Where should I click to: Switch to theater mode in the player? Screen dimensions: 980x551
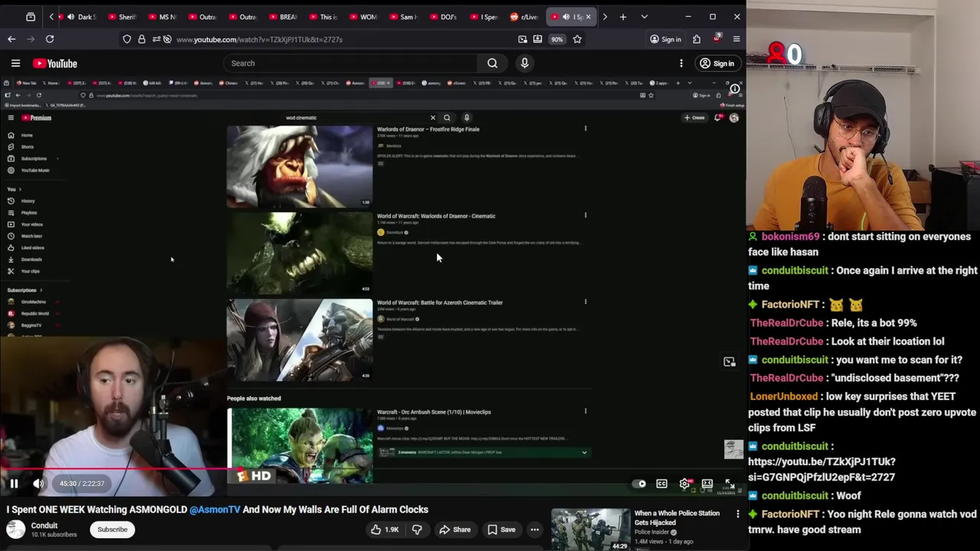707,484
